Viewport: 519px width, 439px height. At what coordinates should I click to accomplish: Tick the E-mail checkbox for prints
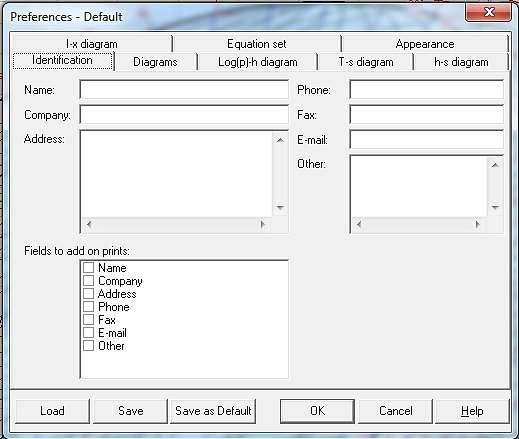(x=88, y=332)
